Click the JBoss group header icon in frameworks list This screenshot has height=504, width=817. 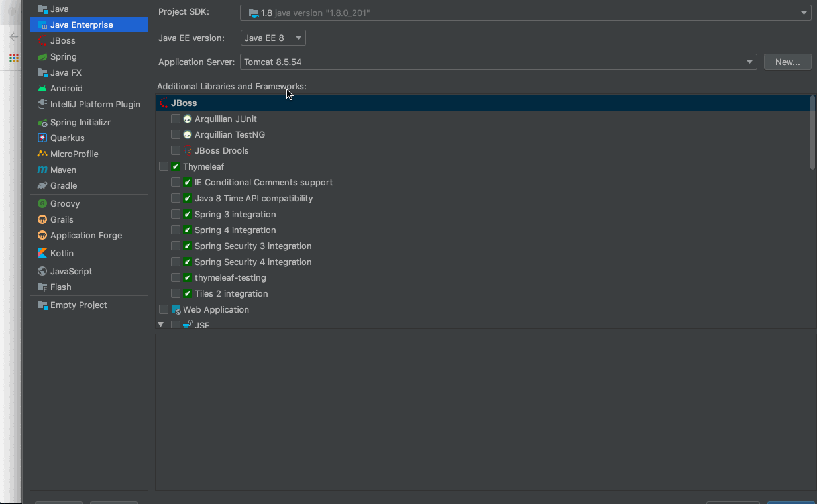click(x=164, y=103)
